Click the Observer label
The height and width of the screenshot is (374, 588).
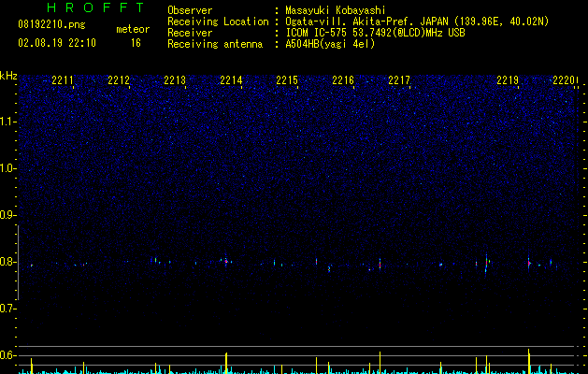click(x=190, y=10)
